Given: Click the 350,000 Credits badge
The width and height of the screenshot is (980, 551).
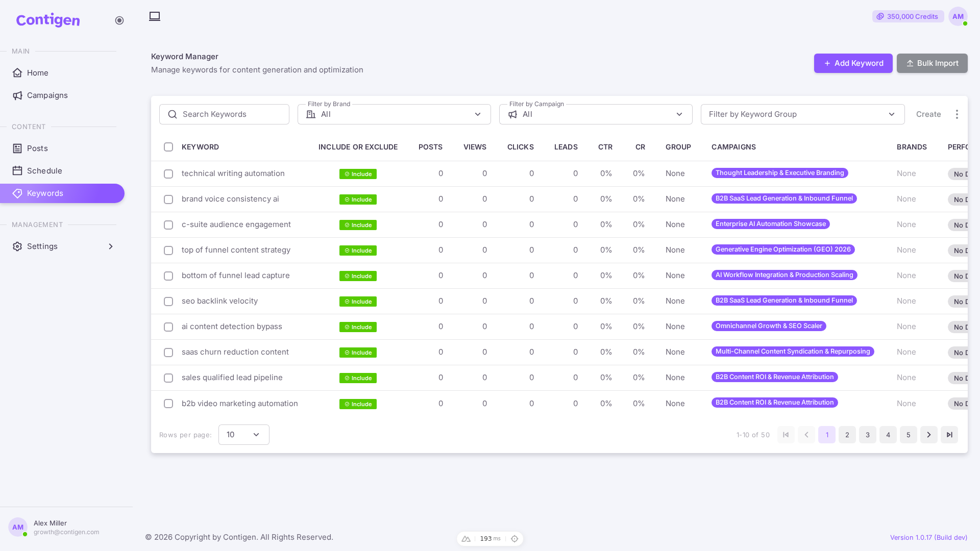Looking at the screenshot, I should tap(908, 16).
